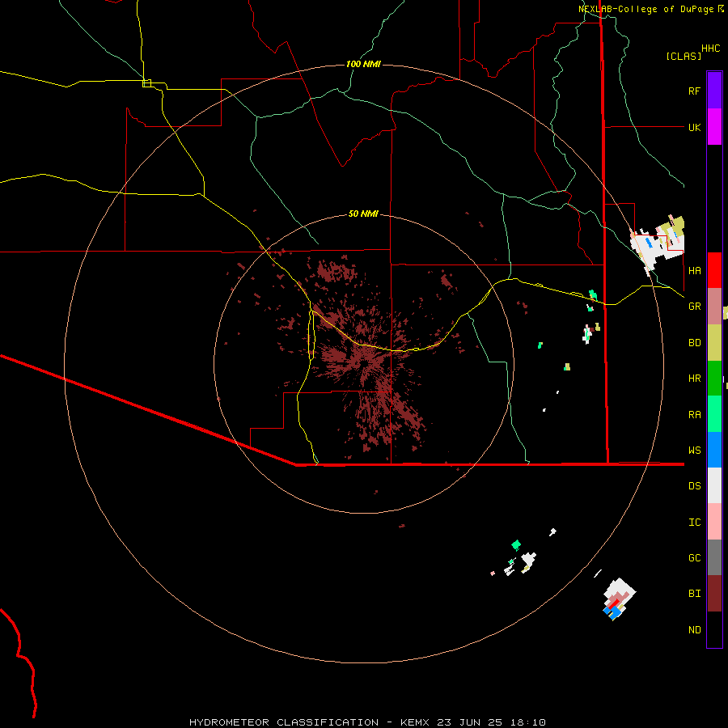Screen dimensions: 728x728
Task: Click the "100 NMI" range ring label
Action: [363, 64]
